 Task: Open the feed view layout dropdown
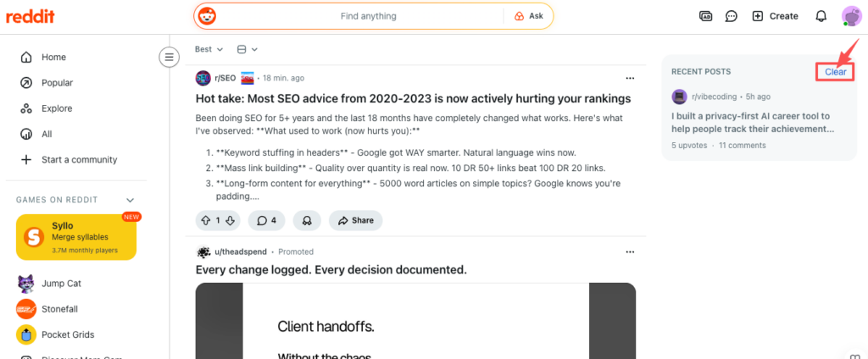tap(248, 49)
